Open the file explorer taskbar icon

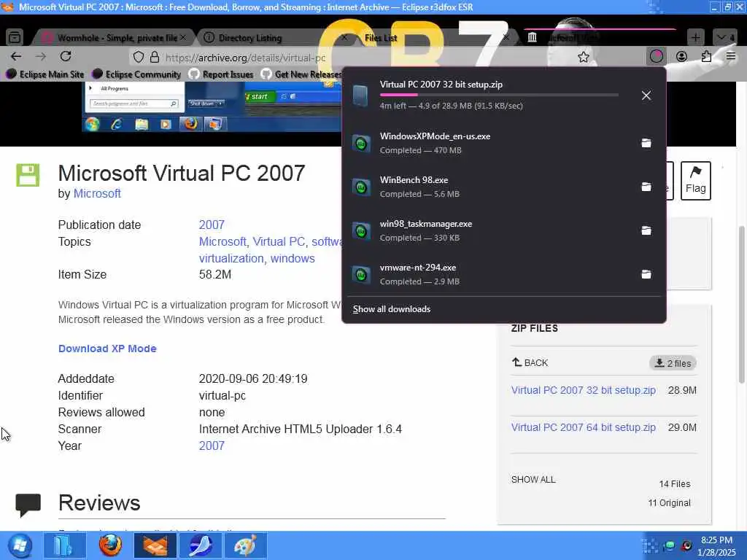[65, 545]
